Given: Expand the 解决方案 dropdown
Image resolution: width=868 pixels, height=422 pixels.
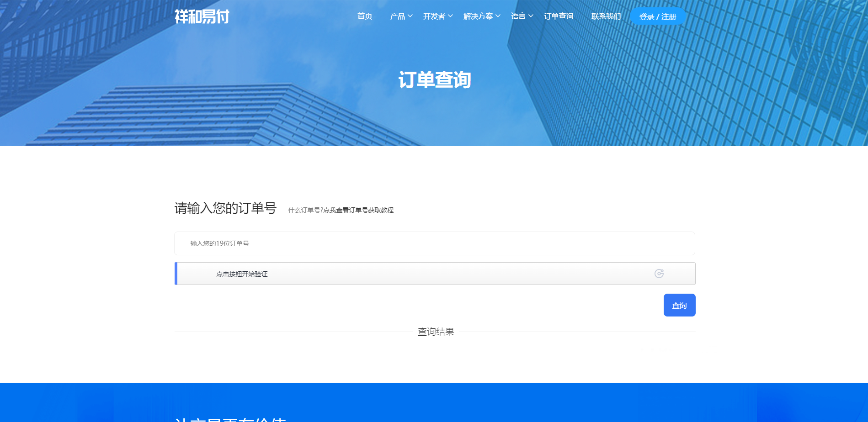Looking at the screenshot, I should click(x=478, y=16).
